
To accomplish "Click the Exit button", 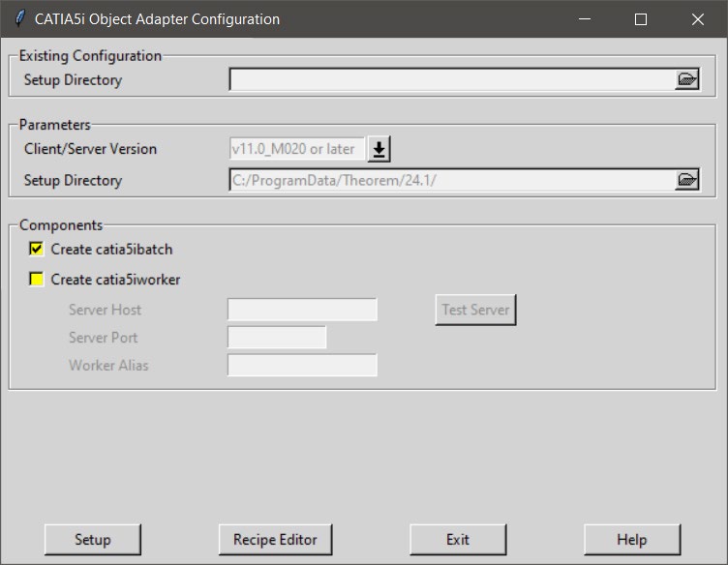I will tap(458, 540).
